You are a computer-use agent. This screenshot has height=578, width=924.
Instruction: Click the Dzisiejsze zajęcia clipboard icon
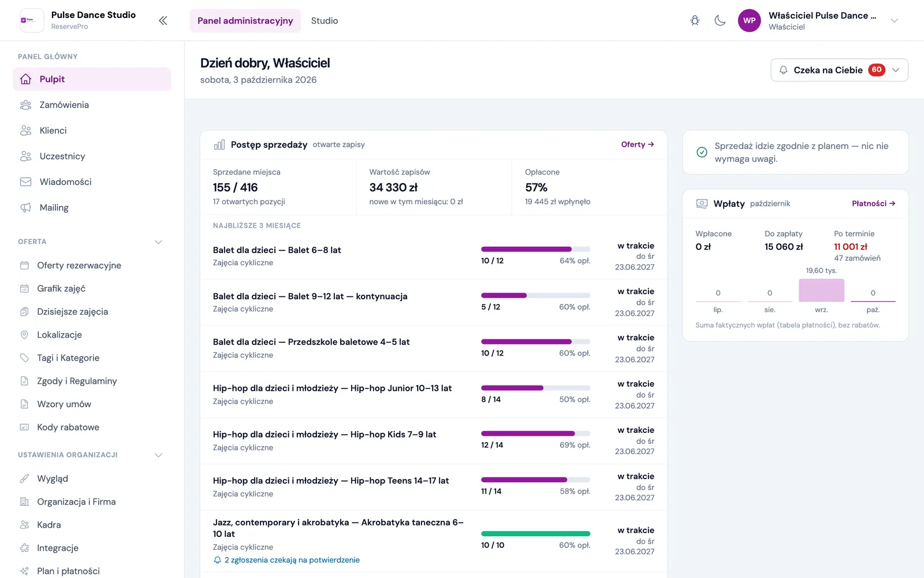pyautogui.click(x=24, y=312)
